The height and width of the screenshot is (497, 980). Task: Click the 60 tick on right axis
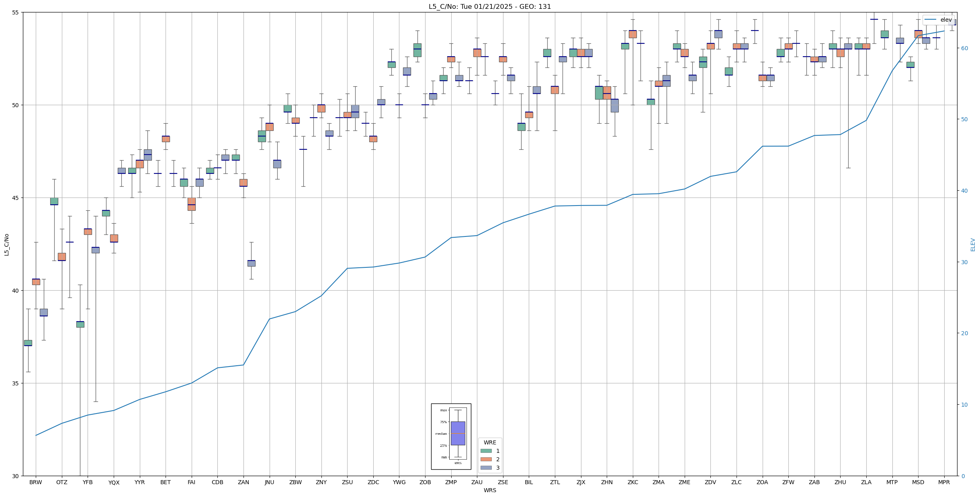point(964,48)
